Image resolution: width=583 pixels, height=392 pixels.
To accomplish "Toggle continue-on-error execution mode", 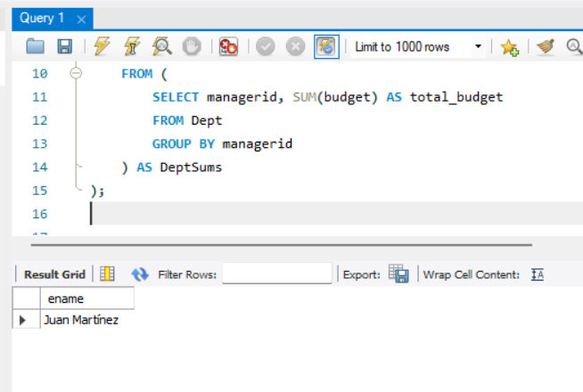I will [228, 47].
